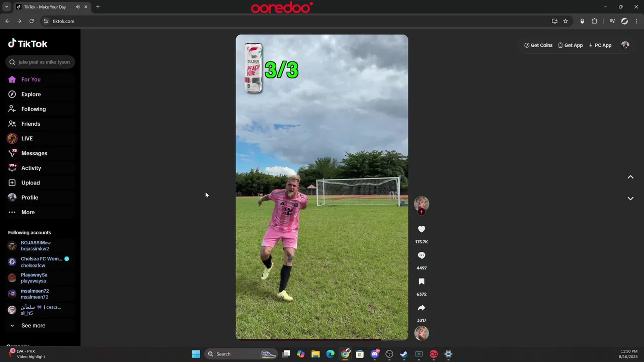Image resolution: width=644 pixels, height=362 pixels.
Task: Click the playing video to pause
Action: (322, 187)
